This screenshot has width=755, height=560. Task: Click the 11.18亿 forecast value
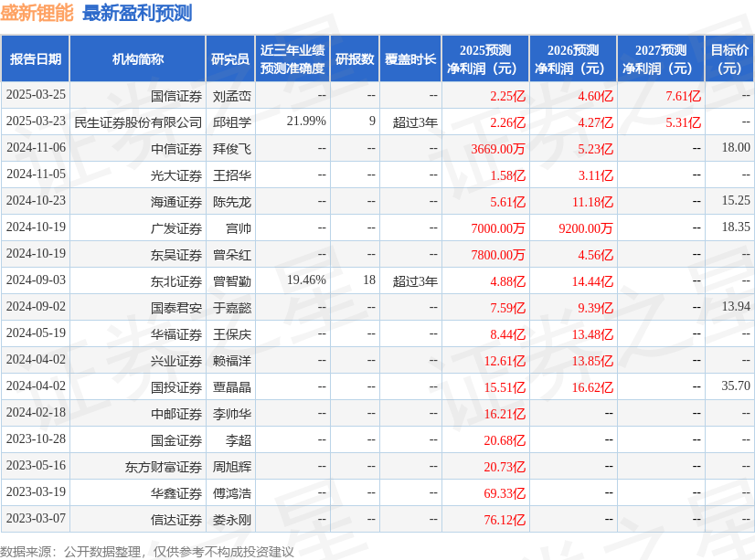click(592, 202)
